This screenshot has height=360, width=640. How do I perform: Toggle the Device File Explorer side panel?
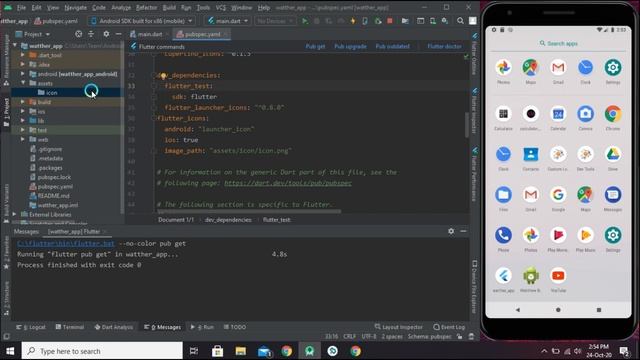(x=474, y=287)
